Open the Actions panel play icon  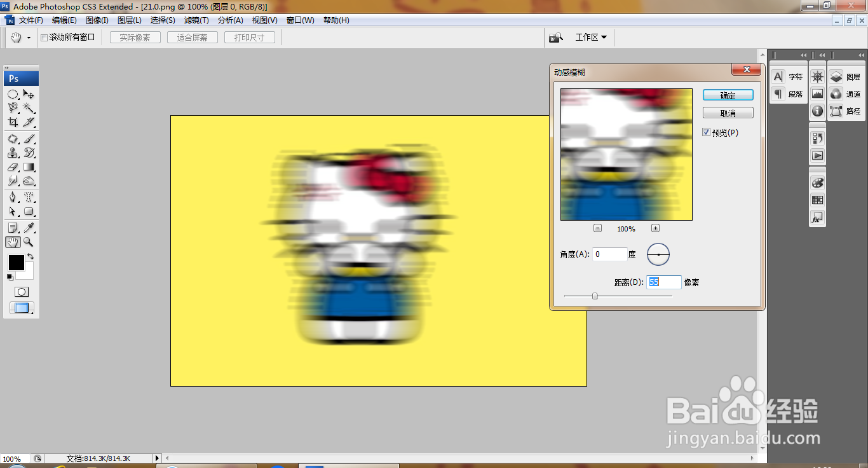817,155
